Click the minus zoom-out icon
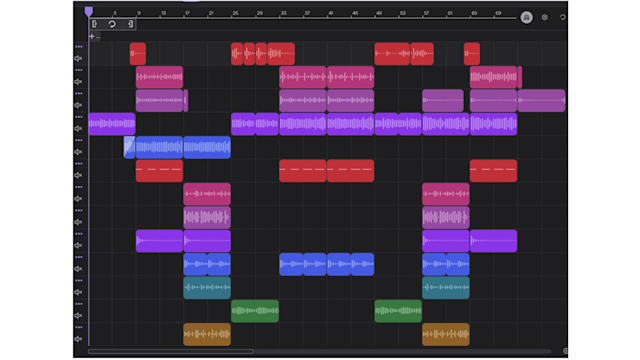This screenshot has height=360, width=640. pyautogui.click(x=98, y=37)
